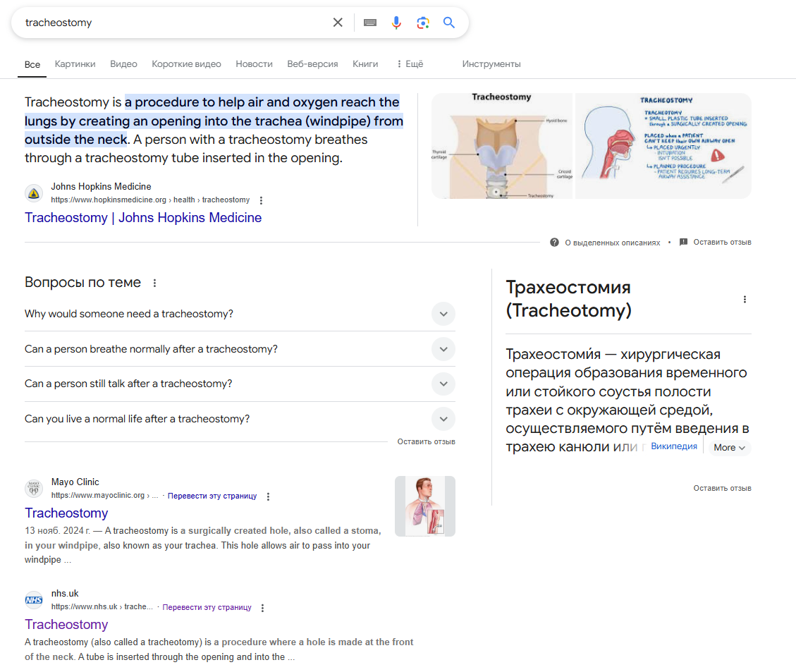Open search by image camera icon
This screenshot has width=796, height=672.
[x=423, y=23]
